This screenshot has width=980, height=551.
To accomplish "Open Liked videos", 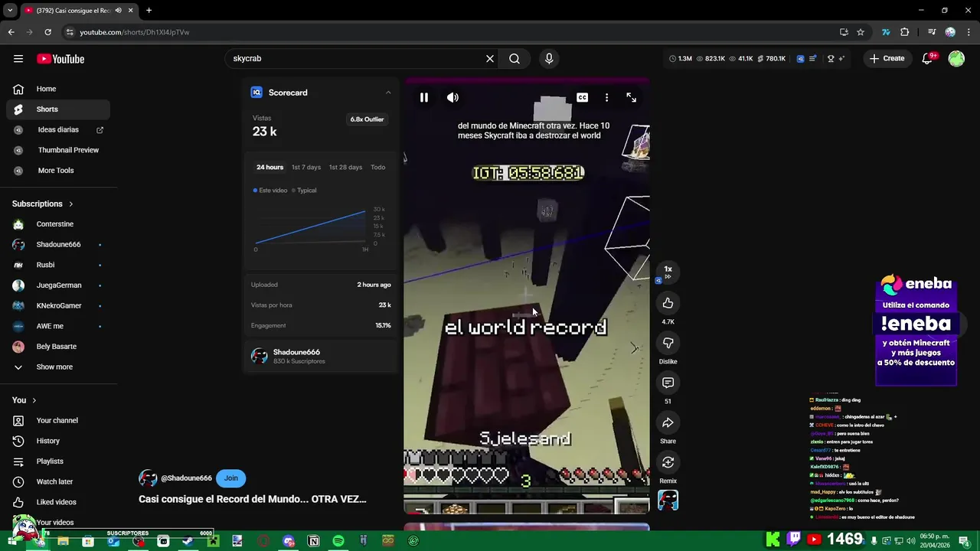I will coord(58,502).
